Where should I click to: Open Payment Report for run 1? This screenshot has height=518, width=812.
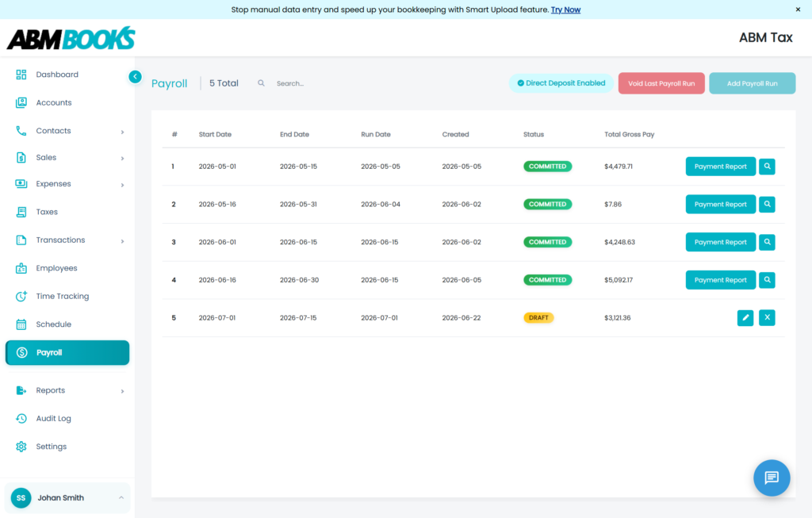click(x=720, y=167)
